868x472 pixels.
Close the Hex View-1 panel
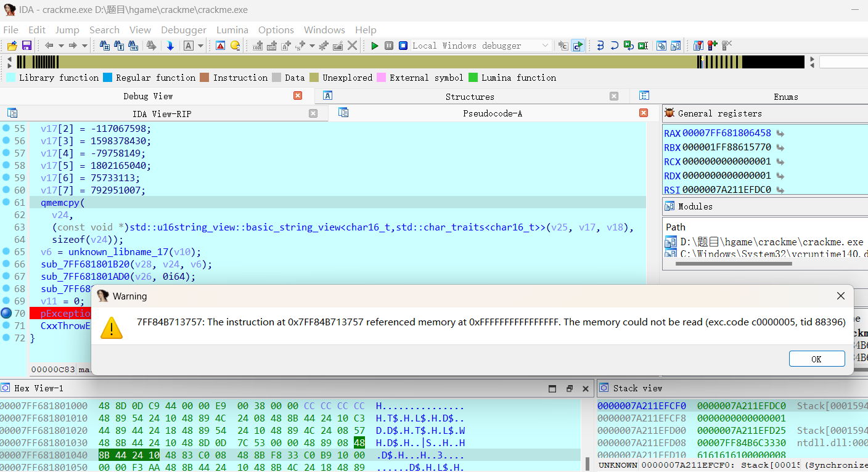(586, 388)
